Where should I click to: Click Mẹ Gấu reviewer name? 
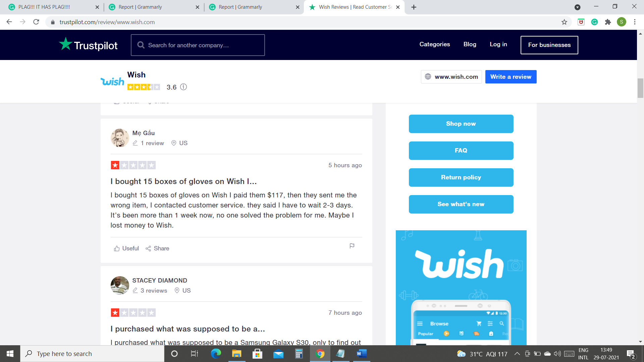144,133
